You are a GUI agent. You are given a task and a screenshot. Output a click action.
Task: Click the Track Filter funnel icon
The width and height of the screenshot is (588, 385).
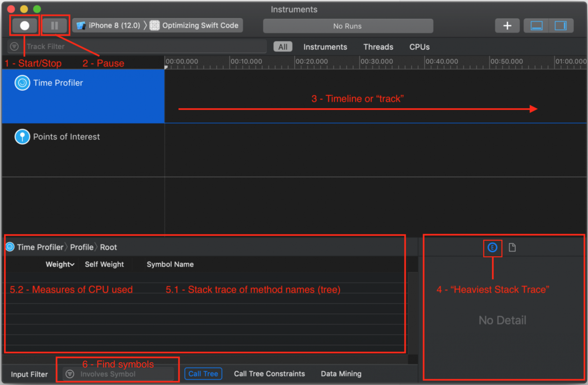(14, 46)
